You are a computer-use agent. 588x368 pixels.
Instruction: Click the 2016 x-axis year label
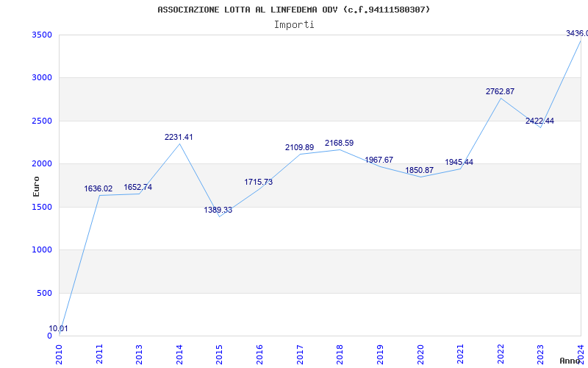[x=260, y=354]
